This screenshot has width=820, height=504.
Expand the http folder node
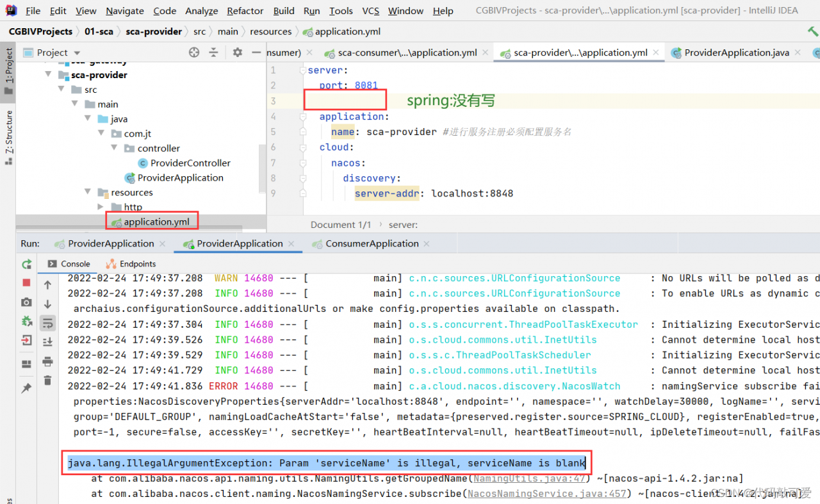click(x=101, y=207)
